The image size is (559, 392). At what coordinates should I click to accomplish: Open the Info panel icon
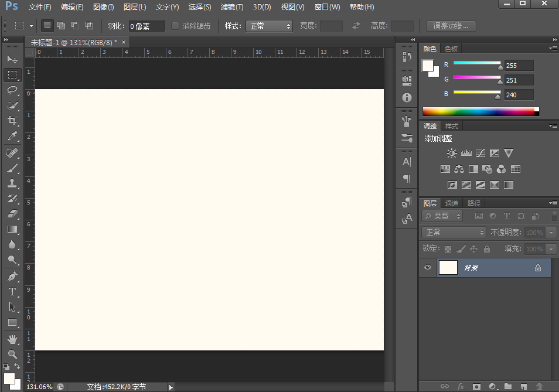point(407,97)
